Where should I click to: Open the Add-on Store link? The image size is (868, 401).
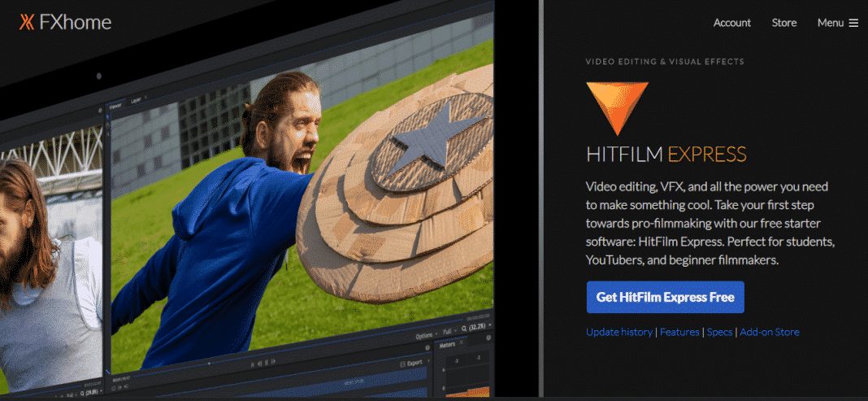coord(770,333)
